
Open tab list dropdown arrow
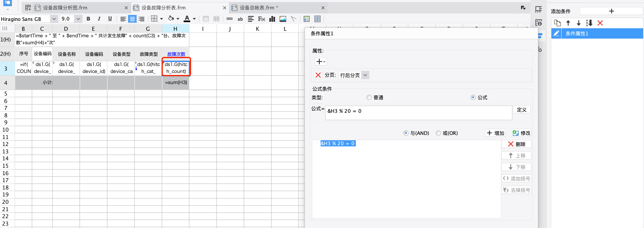click(523, 8)
